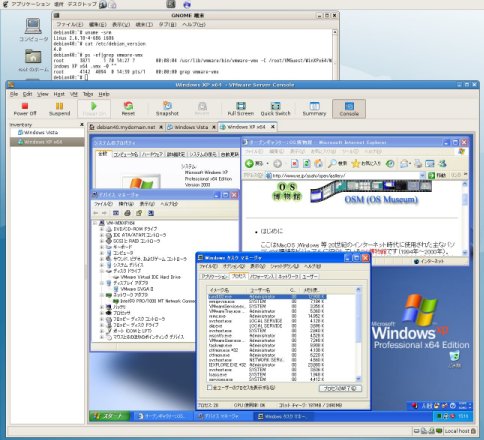This screenshot has height=440, width=484.
Task: Expand IDE ATA/ATAPI コントローラ tree node
Action: click(102, 235)
